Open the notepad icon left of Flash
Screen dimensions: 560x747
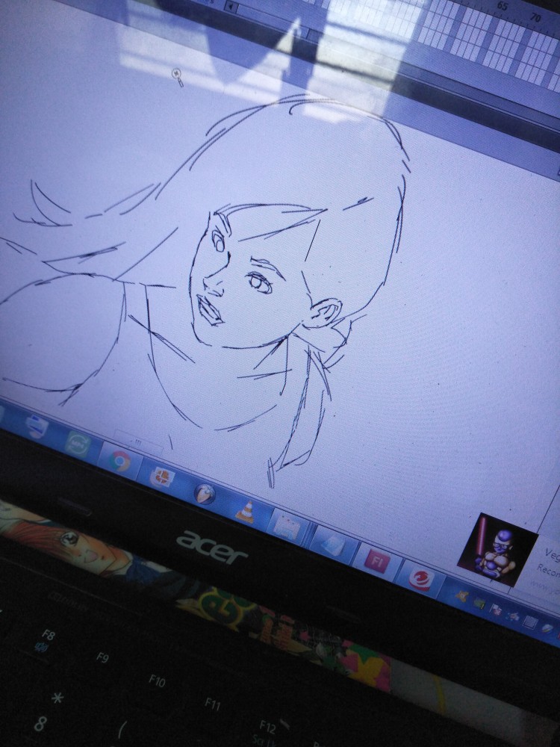[333, 545]
